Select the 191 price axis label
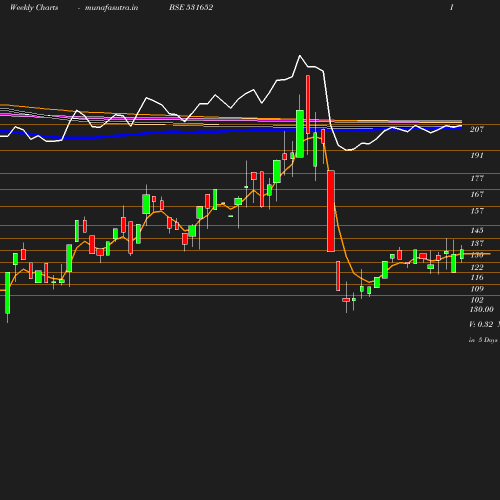 tap(477, 155)
